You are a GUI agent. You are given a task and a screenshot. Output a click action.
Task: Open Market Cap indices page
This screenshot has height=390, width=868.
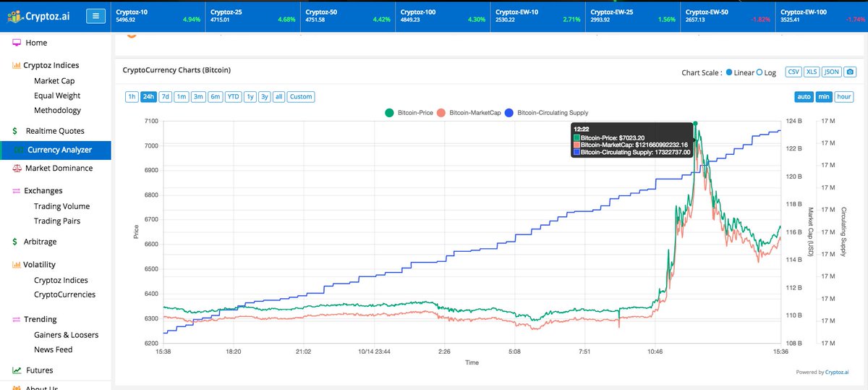tap(54, 81)
